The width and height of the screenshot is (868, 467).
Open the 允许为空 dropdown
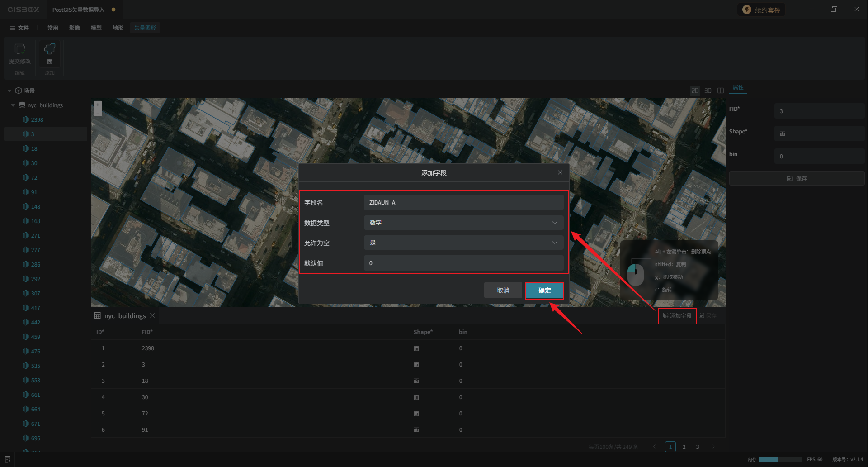click(463, 243)
